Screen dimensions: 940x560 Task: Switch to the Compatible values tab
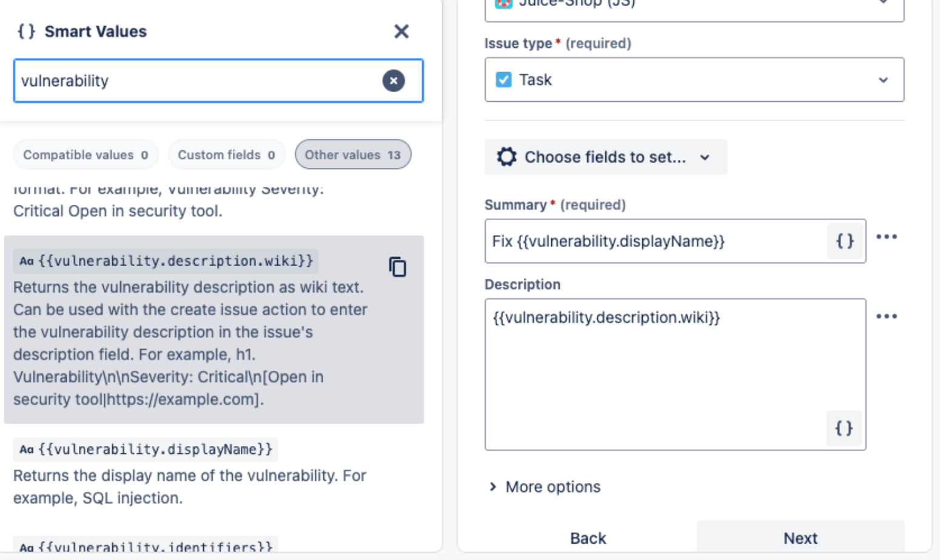(x=86, y=155)
